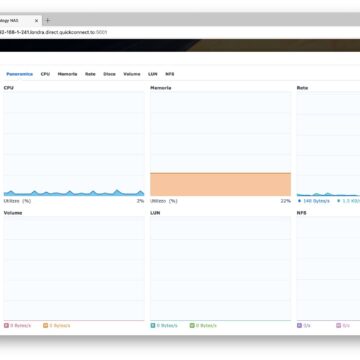Click the CPU 2% usage value

pyautogui.click(x=140, y=201)
